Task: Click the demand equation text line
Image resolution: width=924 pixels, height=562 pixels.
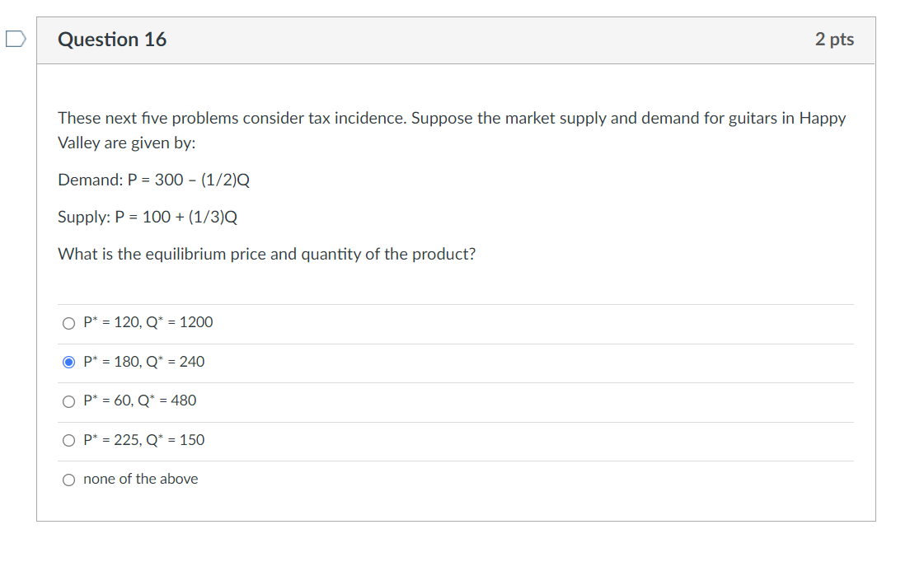Action: click(x=154, y=180)
